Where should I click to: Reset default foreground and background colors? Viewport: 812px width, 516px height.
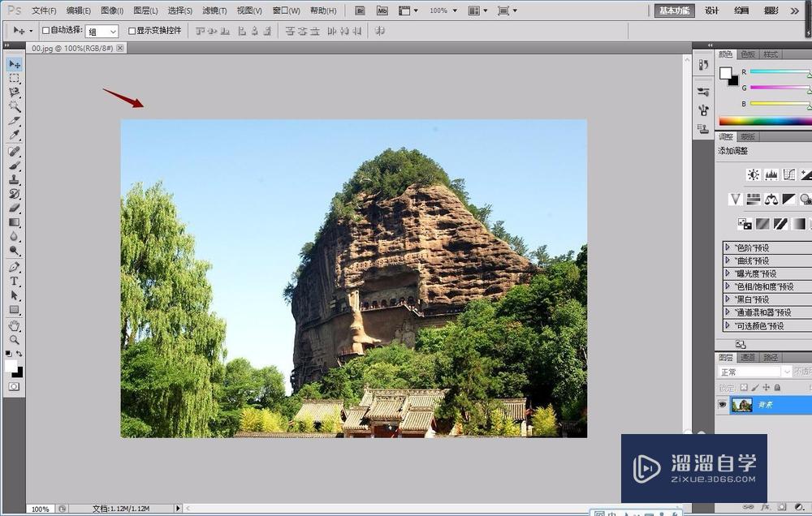pyautogui.click(x=8, y=354)
